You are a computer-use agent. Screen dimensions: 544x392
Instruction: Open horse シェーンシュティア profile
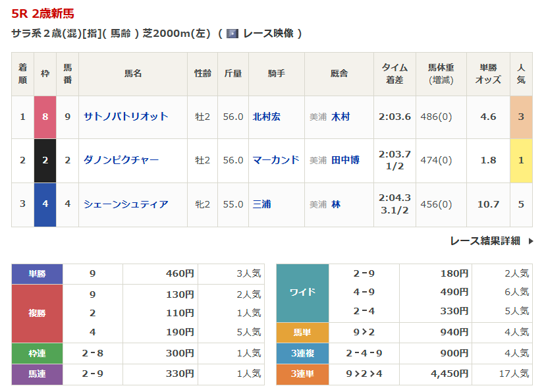[x=126, y=204]
